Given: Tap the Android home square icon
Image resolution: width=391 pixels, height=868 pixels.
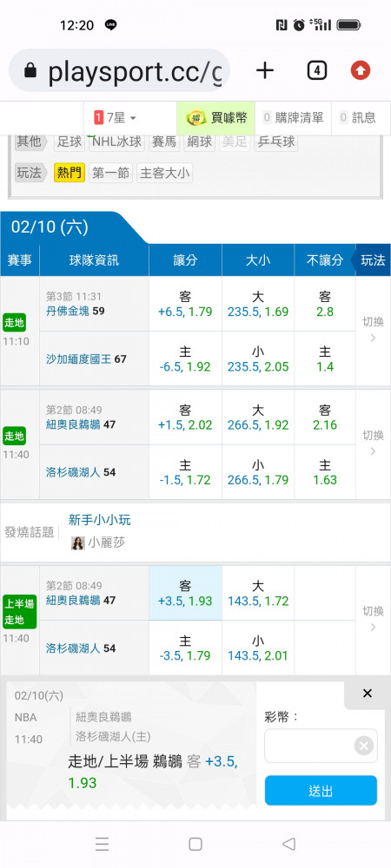Looking at the screenshot, I should [195, 844].
